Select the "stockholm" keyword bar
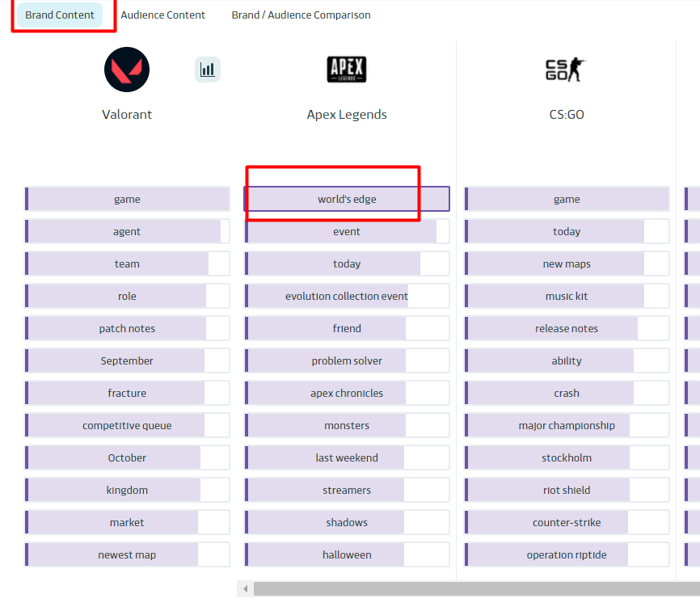Screen dimensions: 700x607 [567, 458]
